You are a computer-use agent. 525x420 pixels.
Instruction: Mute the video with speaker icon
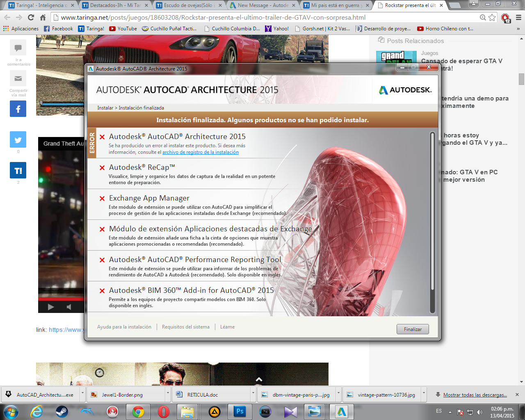pyautogui.click(x=69, y=307)
